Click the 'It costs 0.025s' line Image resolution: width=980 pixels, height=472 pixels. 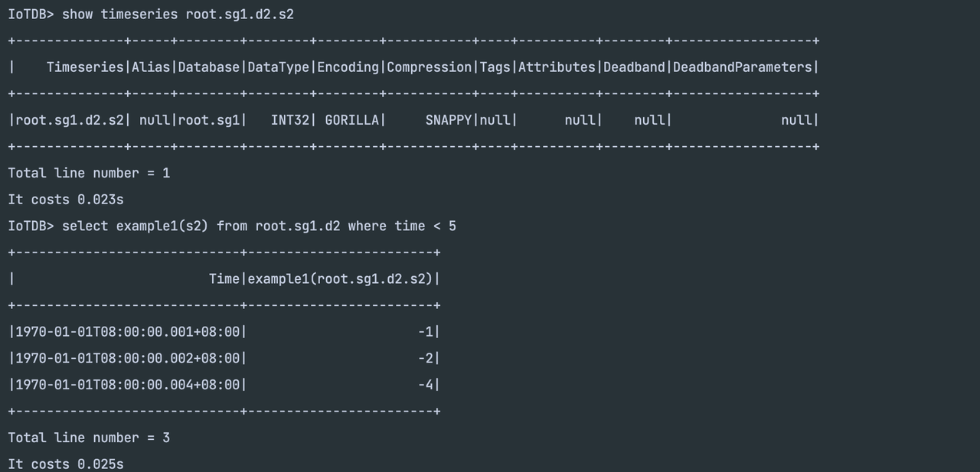(66, 464)
